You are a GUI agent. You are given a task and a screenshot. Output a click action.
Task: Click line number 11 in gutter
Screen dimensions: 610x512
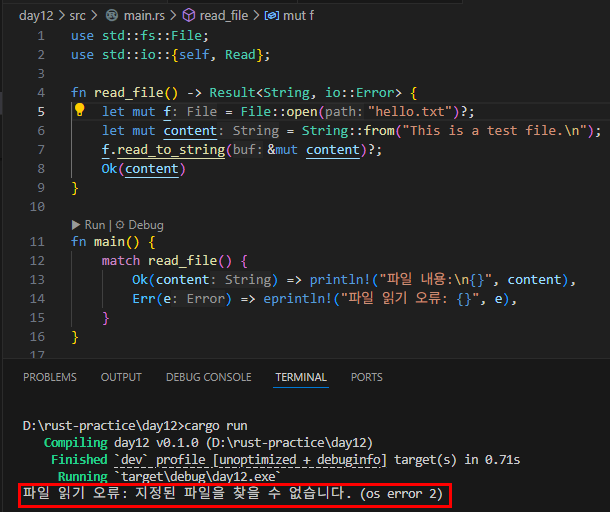click(x=37, y=242)
